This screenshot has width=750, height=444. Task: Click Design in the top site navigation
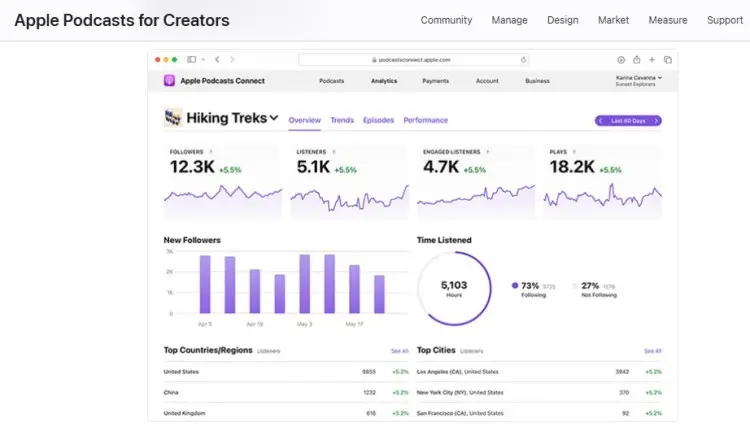coord(563,20)
